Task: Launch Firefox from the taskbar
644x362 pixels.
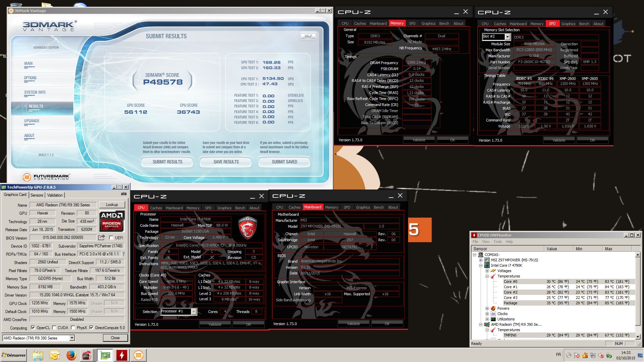Action: pos(71,355)
